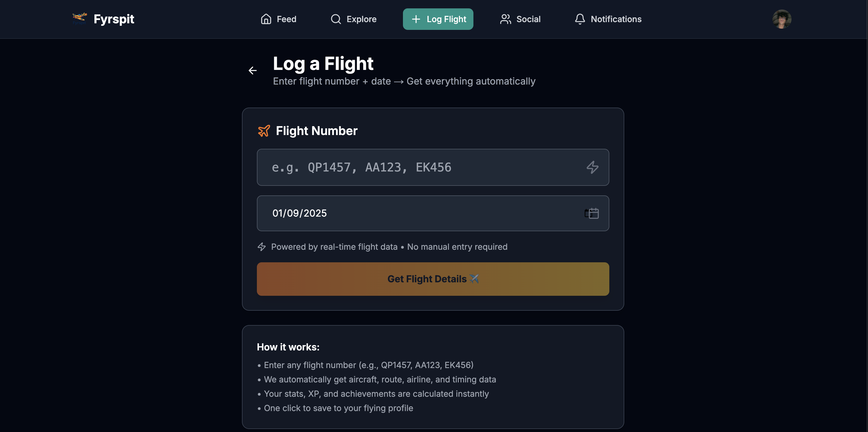Click the people icon beside Social

click(505, 19)
